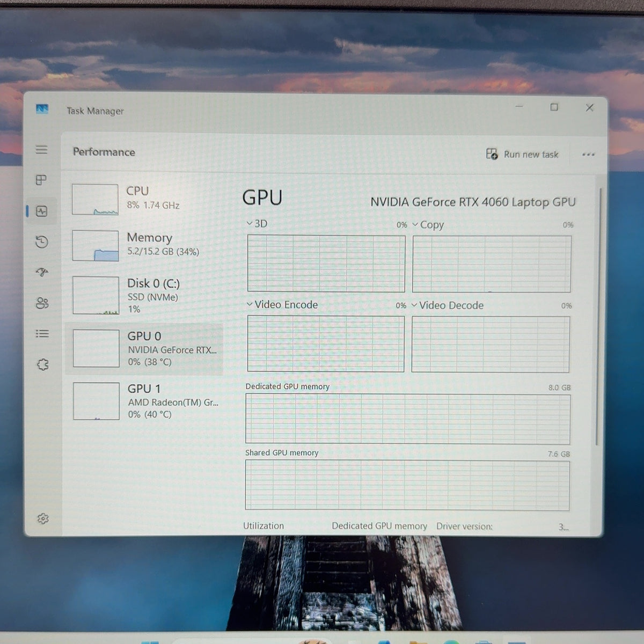
Task: Switch to the Users page icon
Action: 42,303
